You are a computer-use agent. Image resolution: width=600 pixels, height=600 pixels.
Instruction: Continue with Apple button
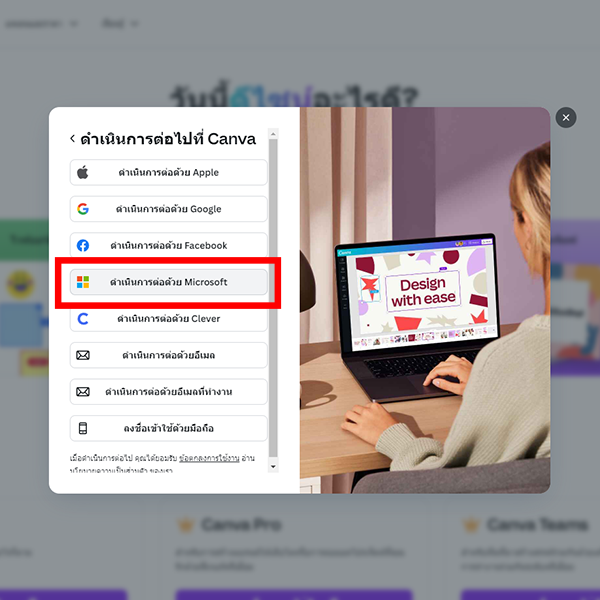[x=168, y=172]
